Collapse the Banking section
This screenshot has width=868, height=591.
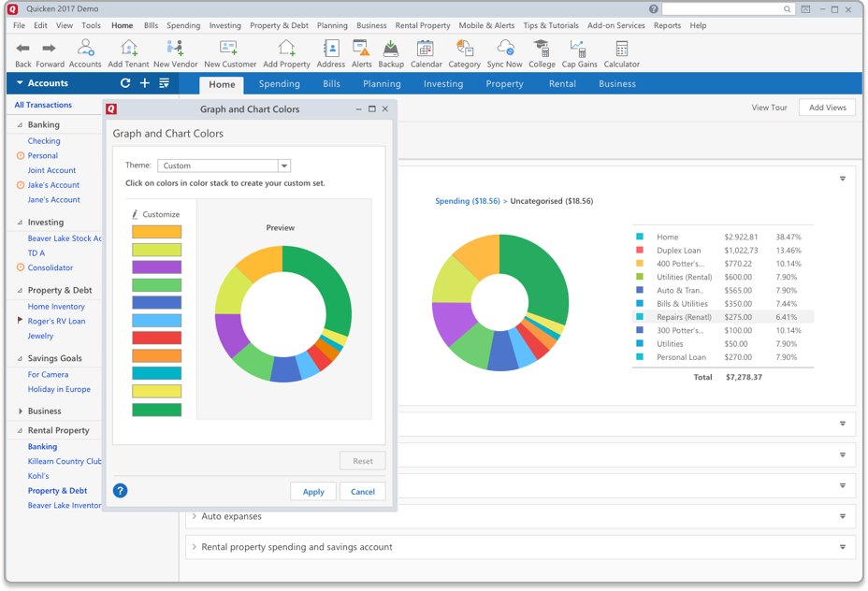20,125
